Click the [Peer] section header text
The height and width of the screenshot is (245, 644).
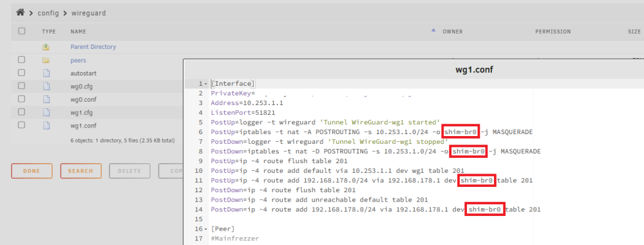[x=222, y=229]
